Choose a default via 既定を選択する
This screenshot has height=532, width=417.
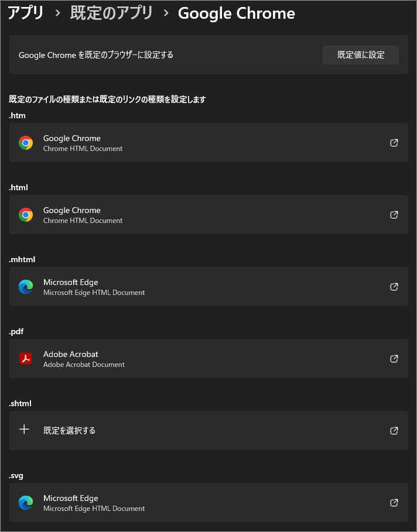coord(69,431)
